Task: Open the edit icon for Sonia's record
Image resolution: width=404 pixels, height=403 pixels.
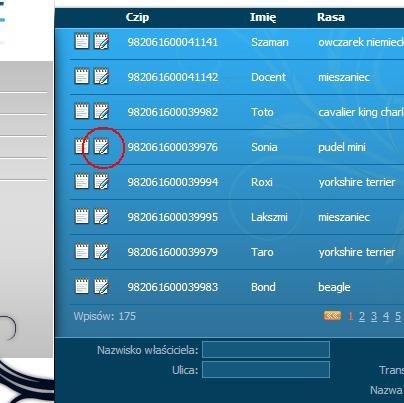Action: tap(101, 147)
